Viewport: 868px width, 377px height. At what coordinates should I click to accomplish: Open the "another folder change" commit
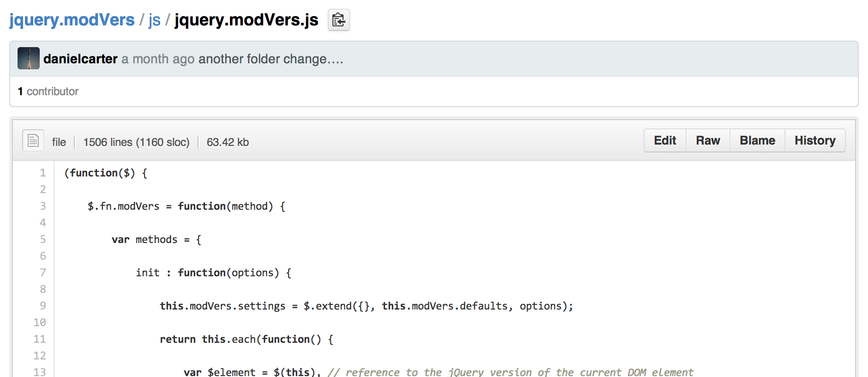pyautogui.click(x=271, y=59)
